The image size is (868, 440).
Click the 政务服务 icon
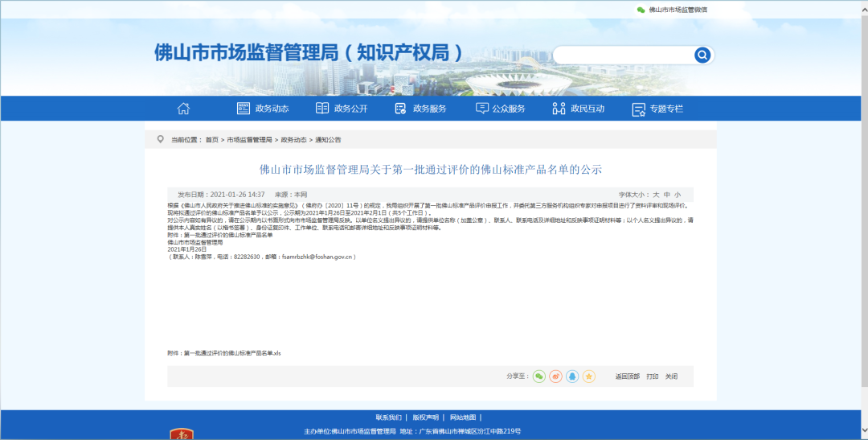tap(401, 109)
